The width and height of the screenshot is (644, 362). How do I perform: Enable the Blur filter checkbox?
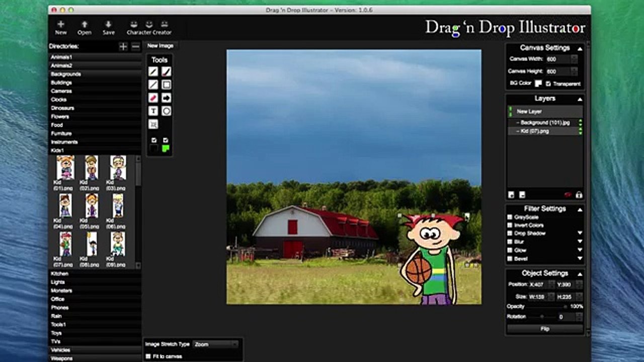[x=510, y=242]
